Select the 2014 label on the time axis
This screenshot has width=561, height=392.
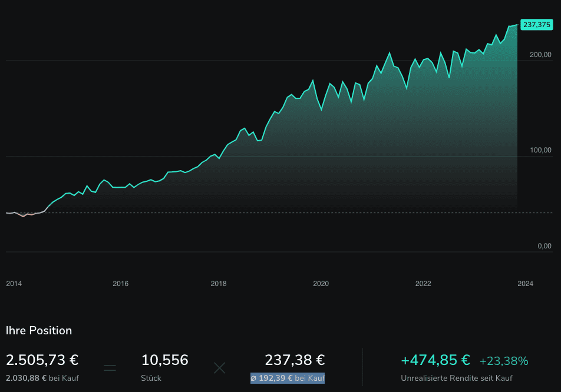pos(14,283)
